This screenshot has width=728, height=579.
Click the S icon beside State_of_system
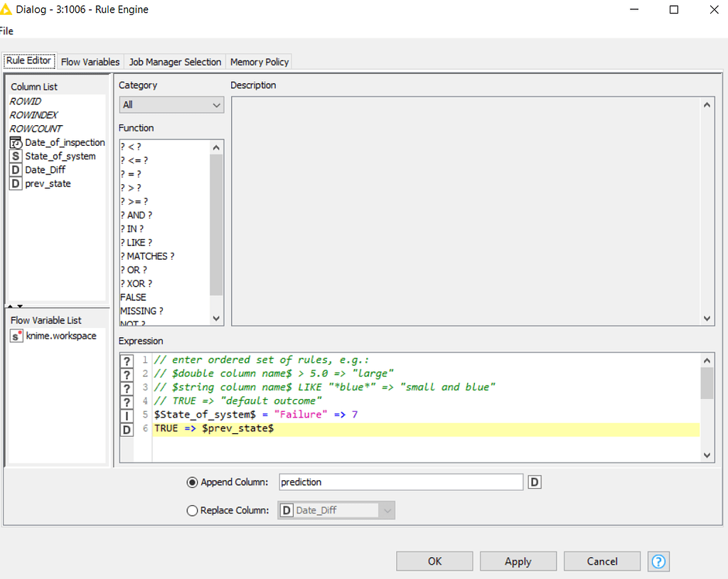(x=15, y=156)
